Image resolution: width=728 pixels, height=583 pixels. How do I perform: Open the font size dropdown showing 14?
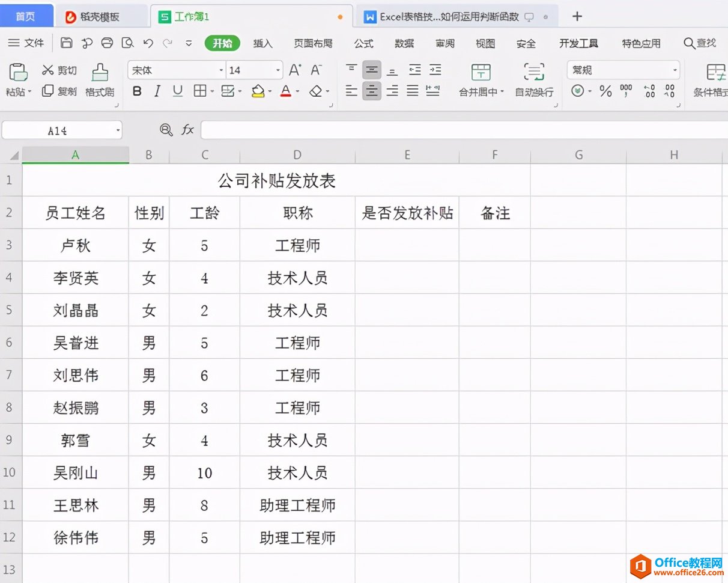(x=278, y=71)
